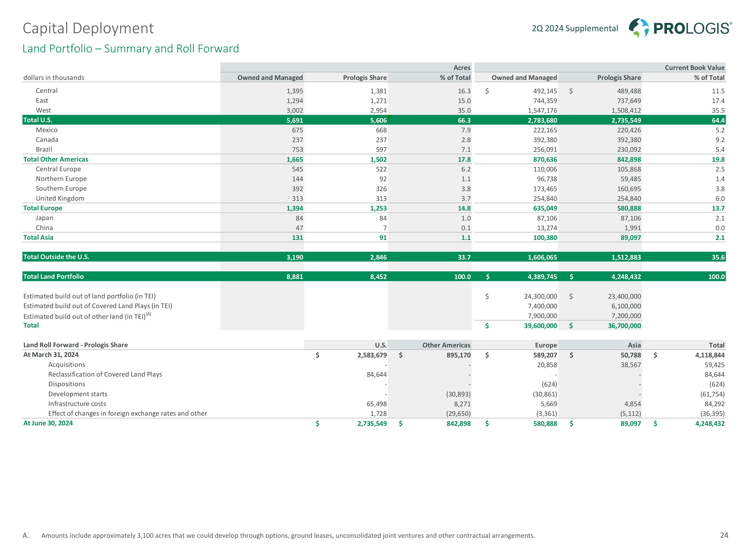Click footnote superscript (A) marker
This screenshot has height=560, width=747.
click(x=149, y=314)
